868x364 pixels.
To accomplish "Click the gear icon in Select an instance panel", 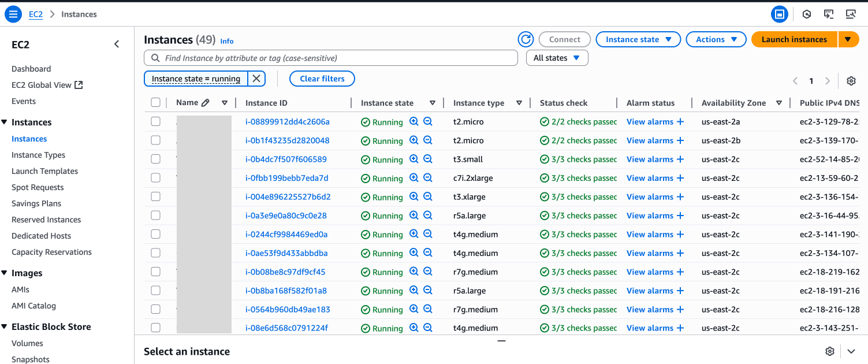I will pos(830,351).
